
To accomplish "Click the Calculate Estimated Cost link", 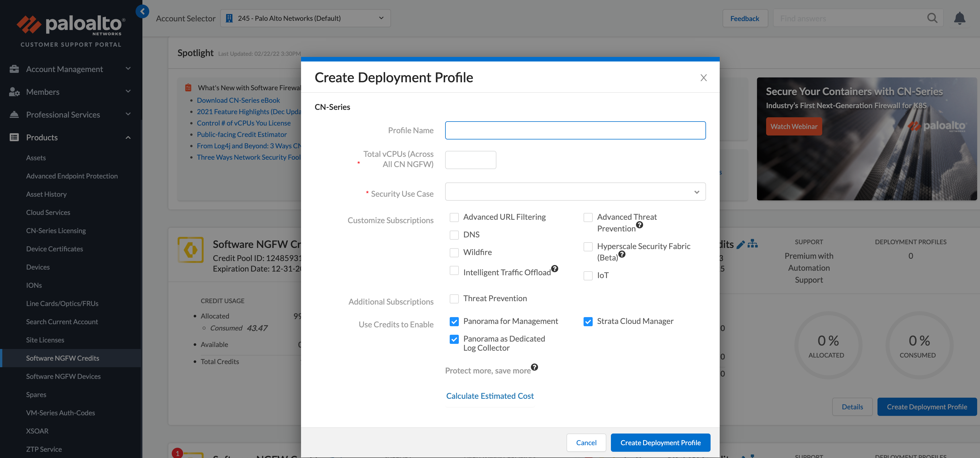I will point(490,396).
